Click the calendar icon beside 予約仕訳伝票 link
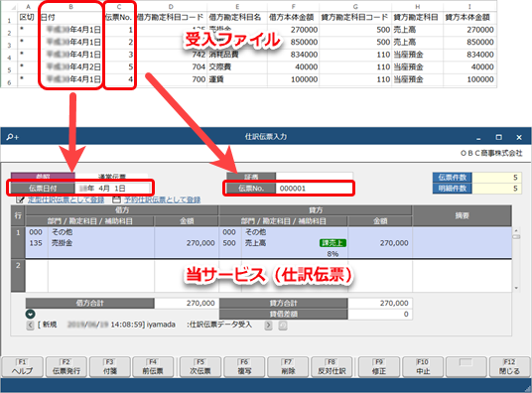The width and height of the screenshot is (532, 393). tap(116, 199)
